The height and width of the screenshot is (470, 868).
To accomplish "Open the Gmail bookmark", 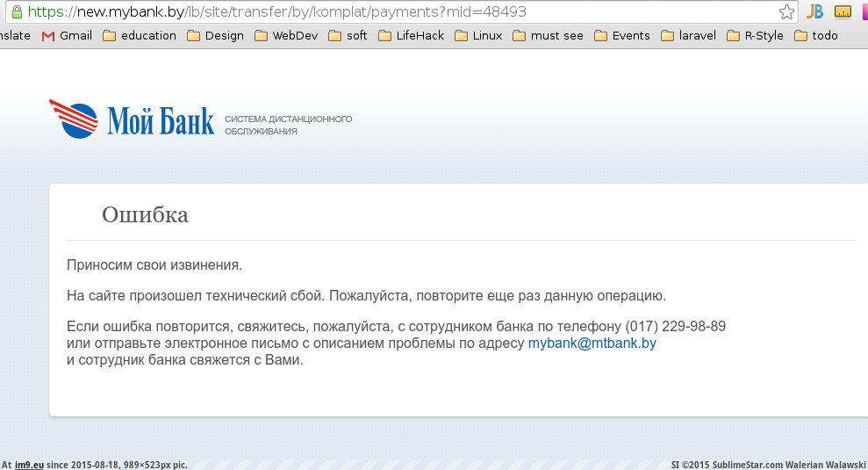I will click(67, 36).
